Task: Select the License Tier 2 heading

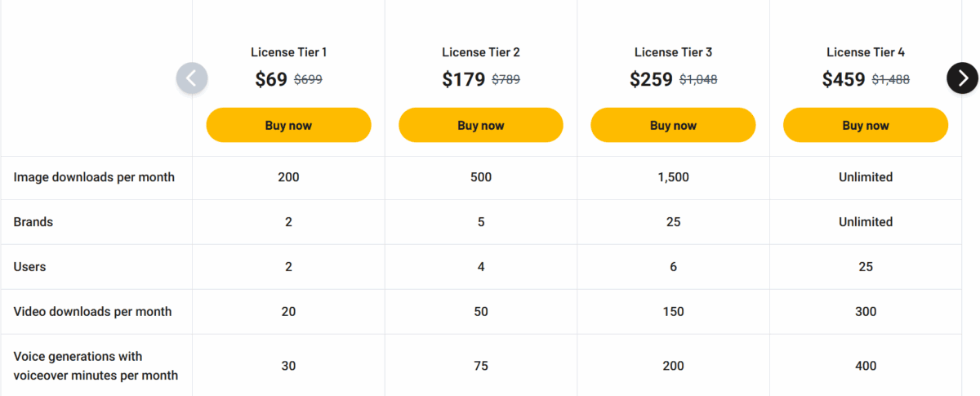Action: (x=481, y=52)
